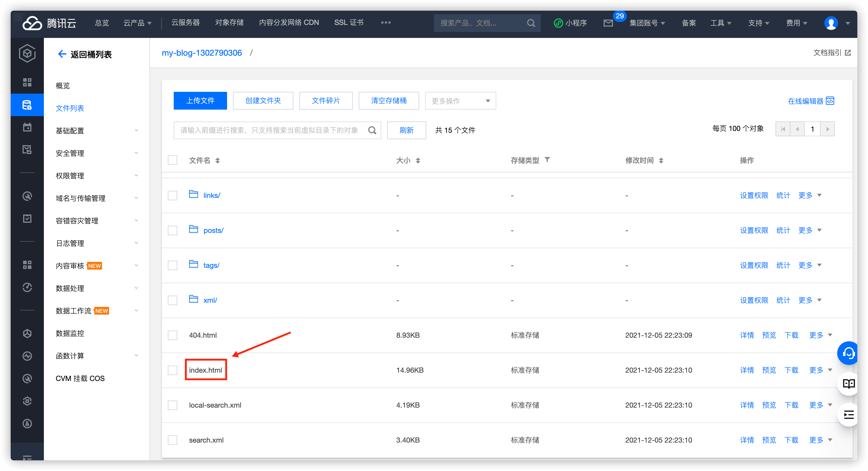Open the mail notifications icon
This screenshot has height=471, width=868.
[608, 23]
